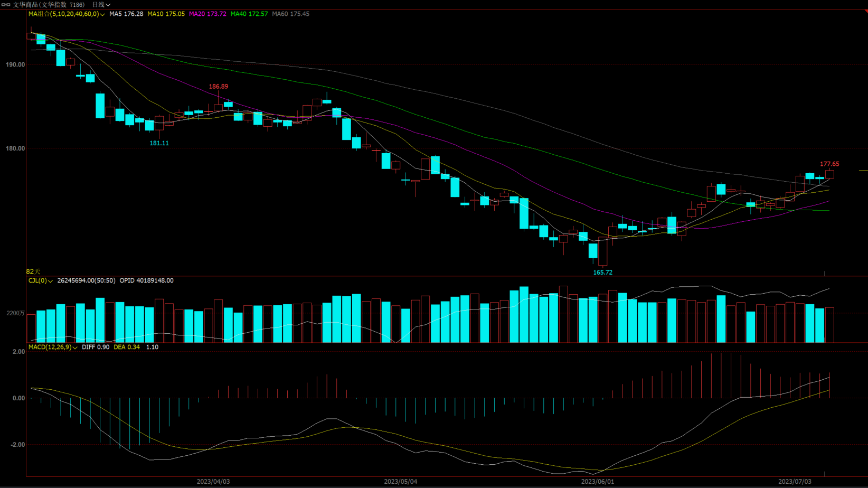Click the 190.00 price axis label
This screenshot has width=868, height=488.
tap(15, 65)
